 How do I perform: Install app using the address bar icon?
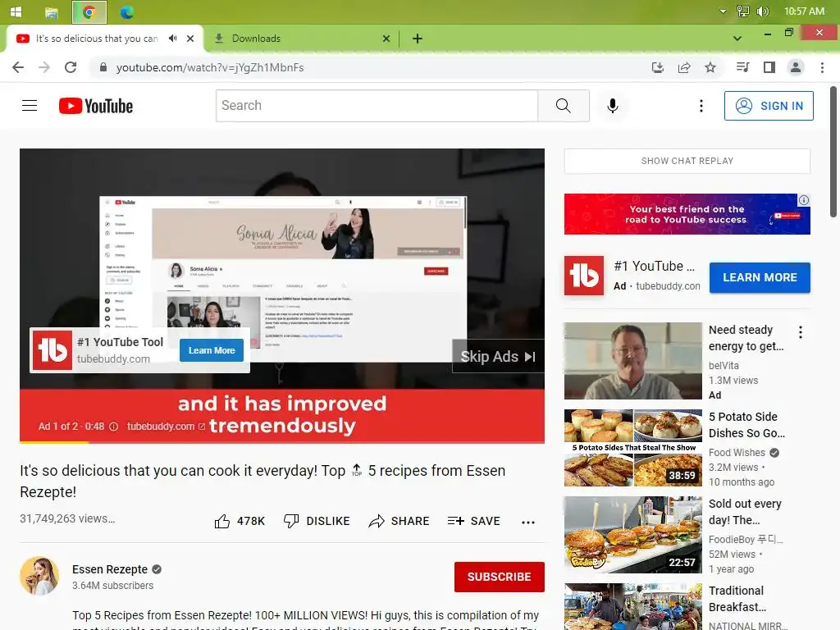click(x=657, y=67)
